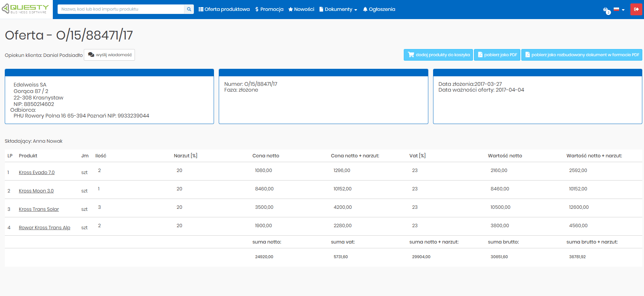The width and height of the screenshot is (644, 296).
Task: Click the Cena netto column header
Action: pos(266,156)
